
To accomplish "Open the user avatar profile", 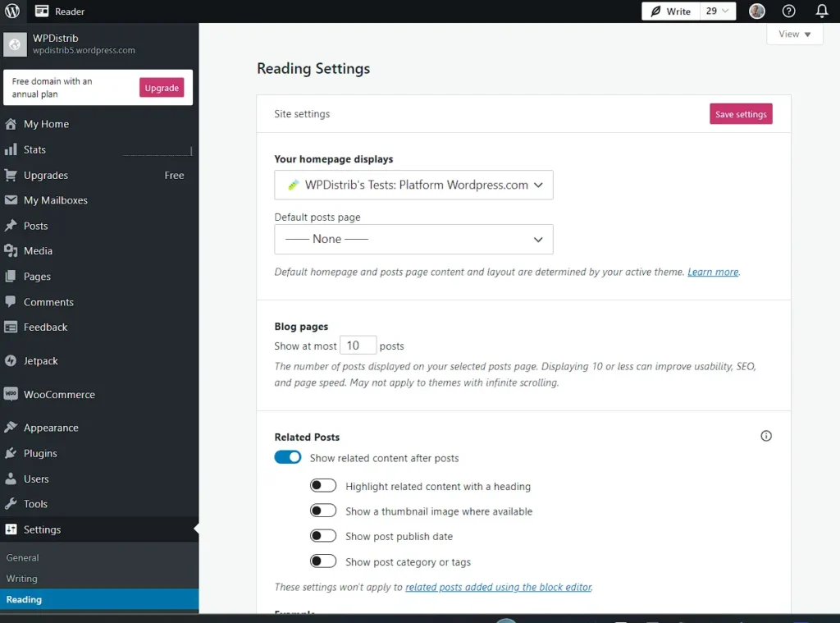I will [756, 11].
